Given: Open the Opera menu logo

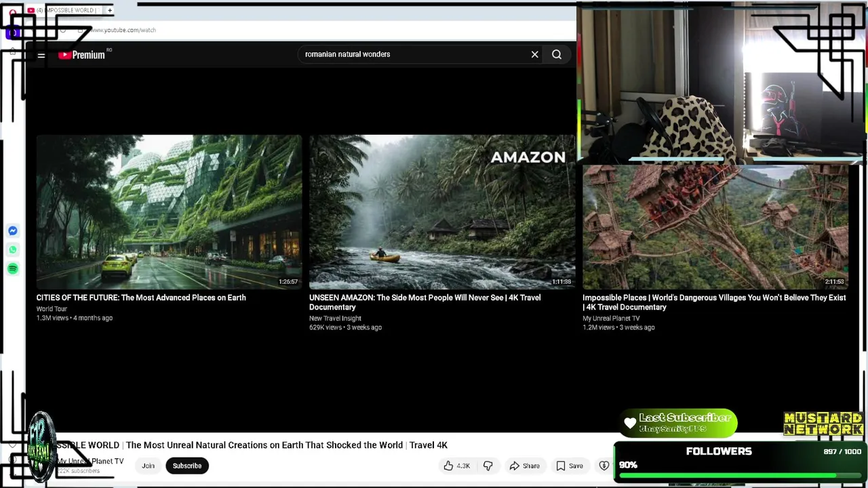Looking at the screenshot, I should [12, 12].
